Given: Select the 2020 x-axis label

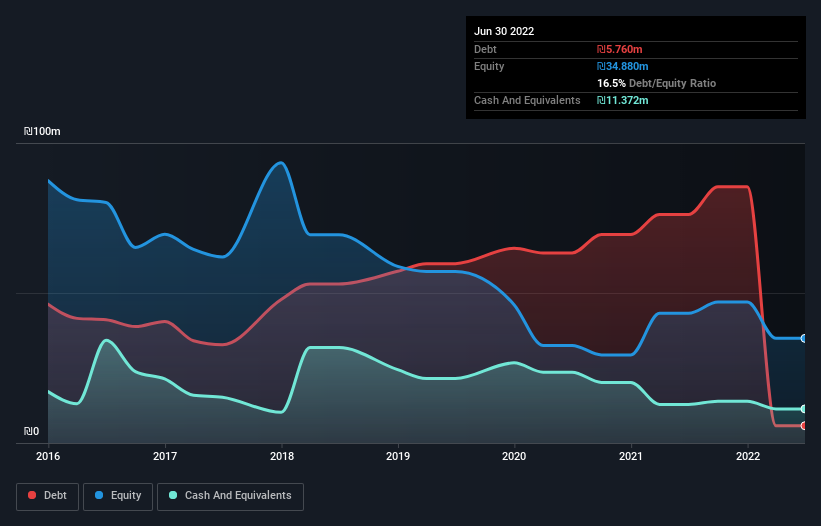Looking at the screenshot, I should click(x=514, y=456).
